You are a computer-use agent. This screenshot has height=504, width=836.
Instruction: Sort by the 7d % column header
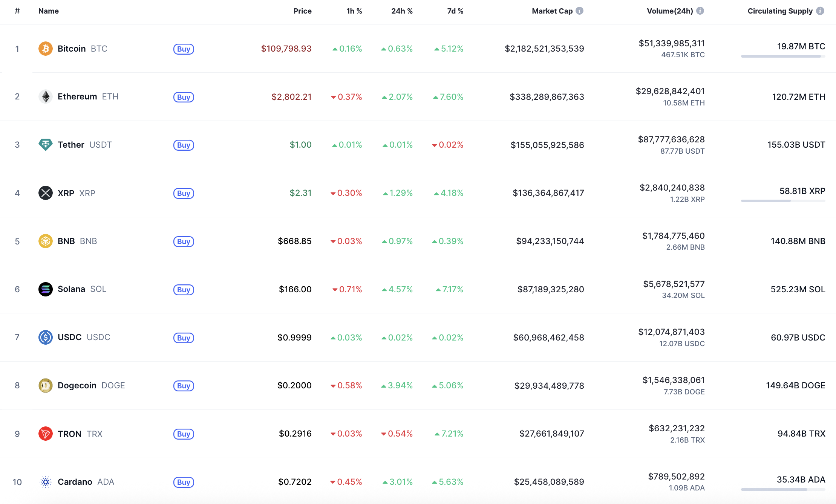(x=455, y=11)
